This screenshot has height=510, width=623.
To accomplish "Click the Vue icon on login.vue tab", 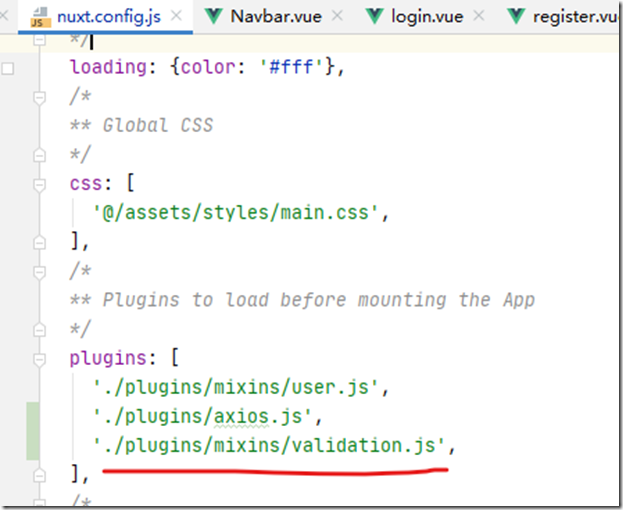I will click(374, 16).
